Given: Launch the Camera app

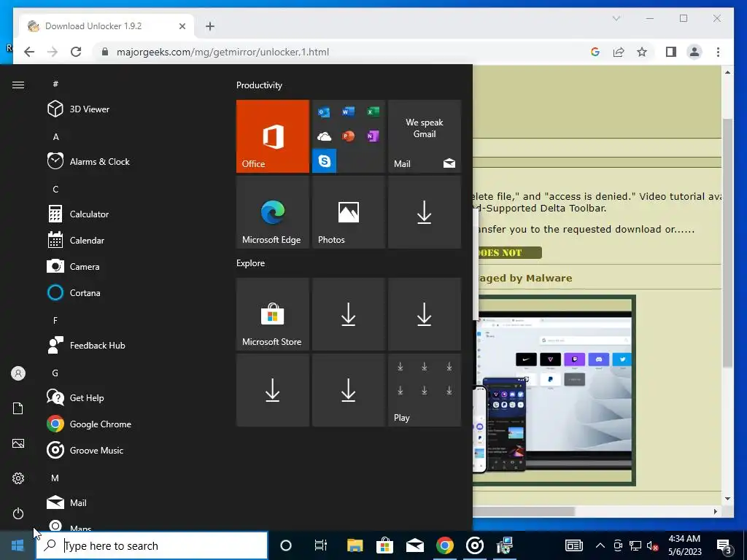Looking at the screenshot, I should [x=73, y=266].
